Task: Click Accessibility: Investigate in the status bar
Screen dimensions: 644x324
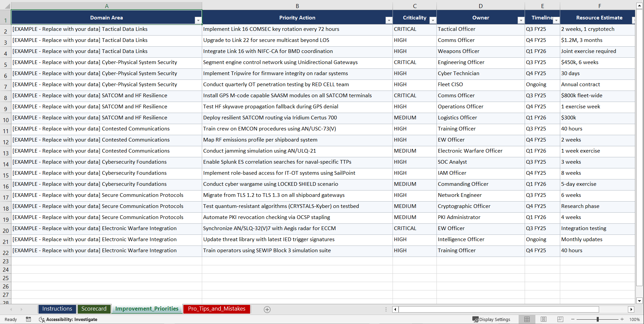Action: (x=72, y=319)
